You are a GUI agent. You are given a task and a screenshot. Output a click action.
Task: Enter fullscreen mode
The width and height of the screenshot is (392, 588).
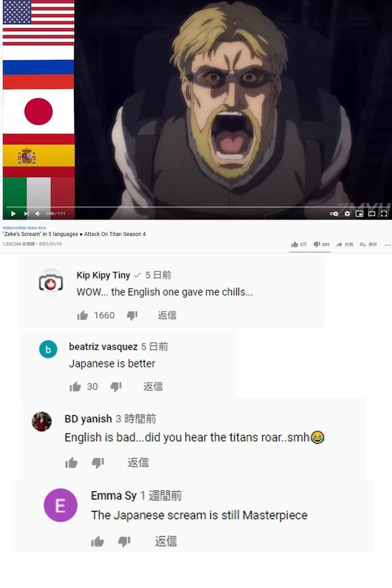point(384,214)
